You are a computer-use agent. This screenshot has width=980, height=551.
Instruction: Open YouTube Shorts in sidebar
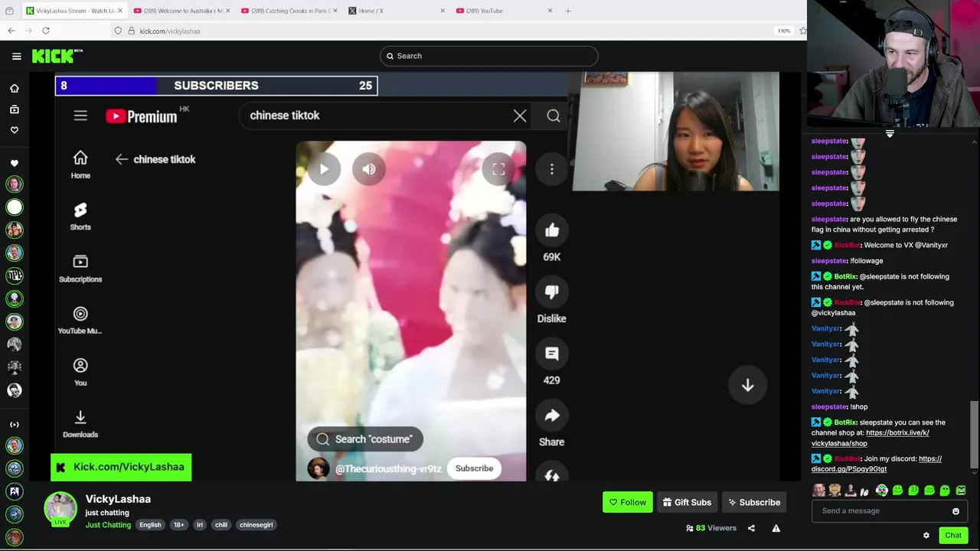(80, 217)
